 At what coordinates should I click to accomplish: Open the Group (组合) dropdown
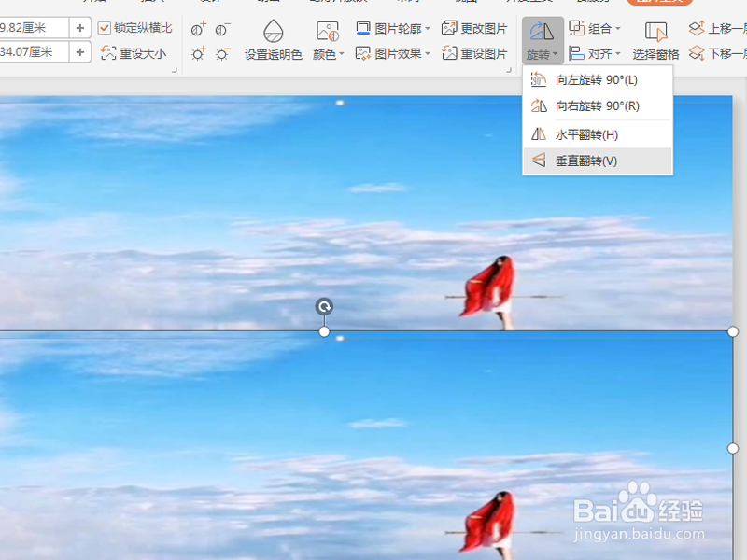[595, 29]
